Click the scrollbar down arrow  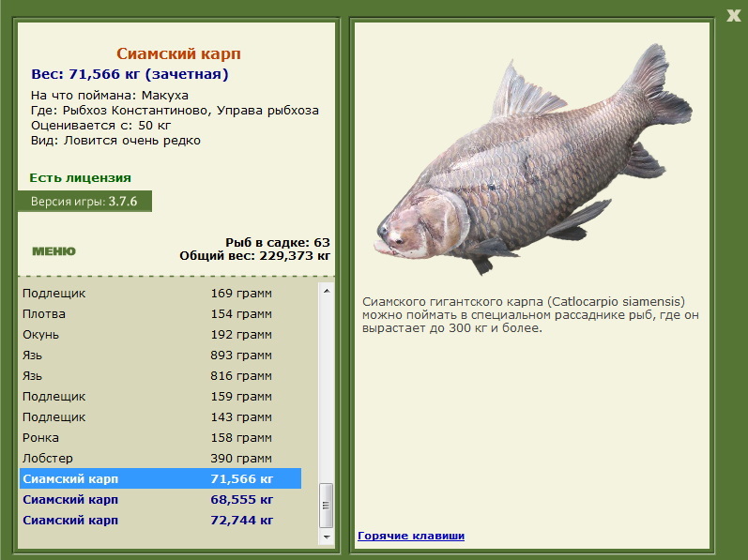[327, 537]
